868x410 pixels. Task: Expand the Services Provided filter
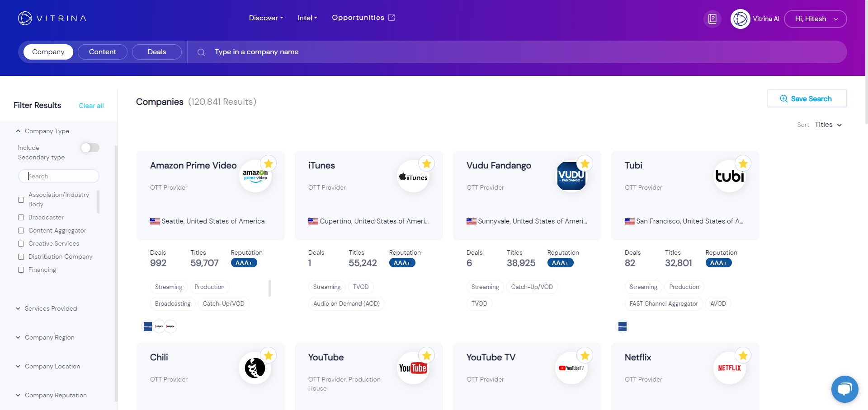tap(46, 308)
